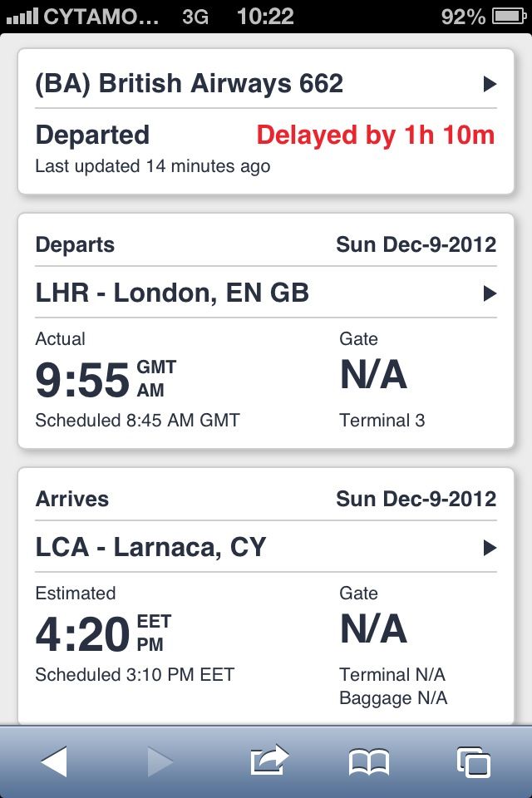532x798 pixels.
Task: Tap the 3G network indicator
Action: point(195,17)
